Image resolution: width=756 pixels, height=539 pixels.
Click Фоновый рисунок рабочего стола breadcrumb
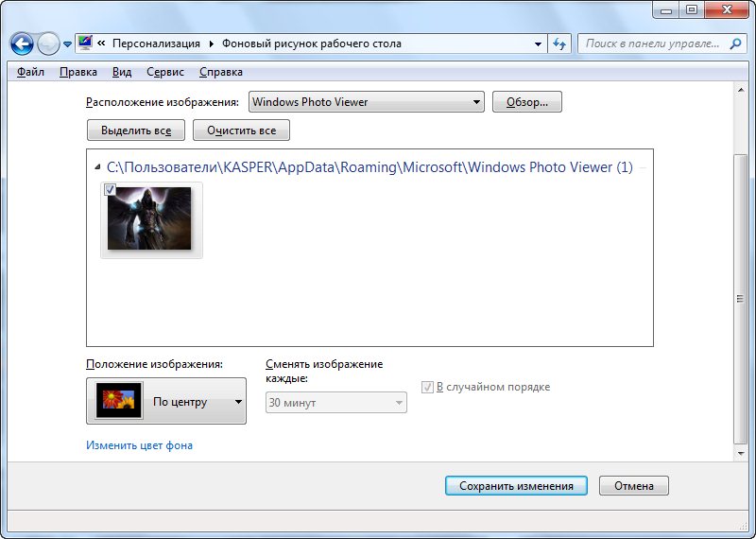tap(312, 43)
